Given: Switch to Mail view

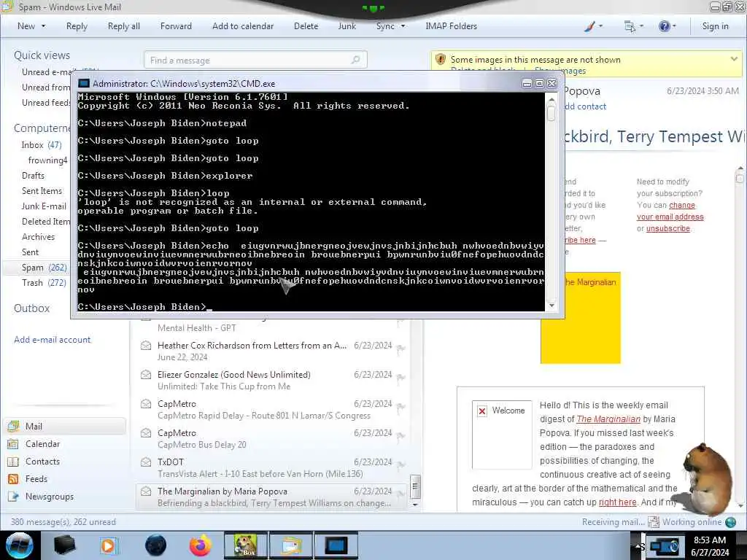Looking at the screenshot, I should pos(64,426).
